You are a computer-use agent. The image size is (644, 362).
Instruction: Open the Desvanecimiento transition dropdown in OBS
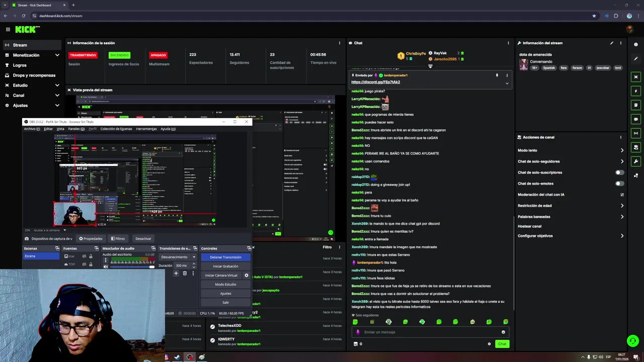(178, 257)
